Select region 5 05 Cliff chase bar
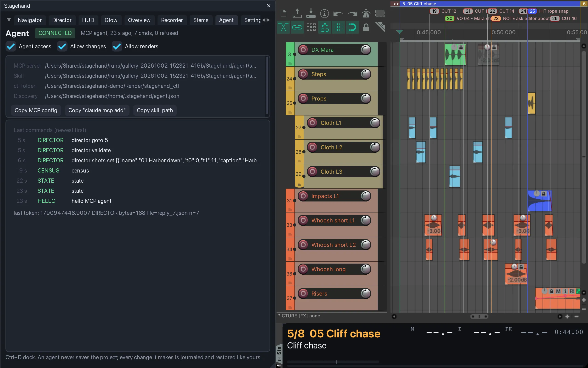This screenshot has height=368, width=588. 490,4
